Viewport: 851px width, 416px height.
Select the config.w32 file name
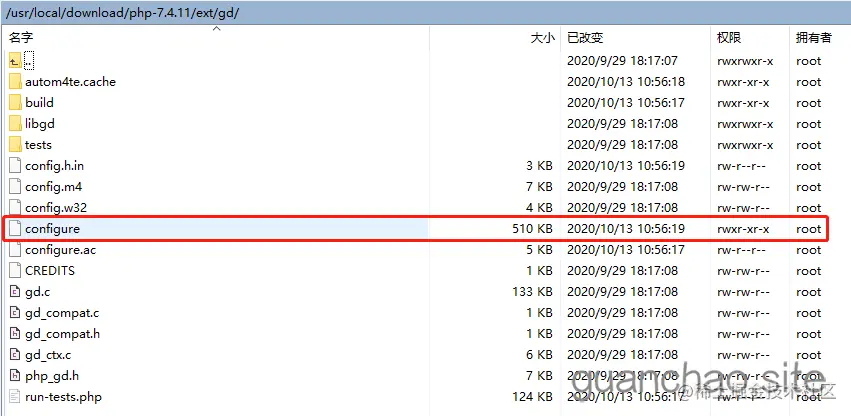click(x=56, y=207)
